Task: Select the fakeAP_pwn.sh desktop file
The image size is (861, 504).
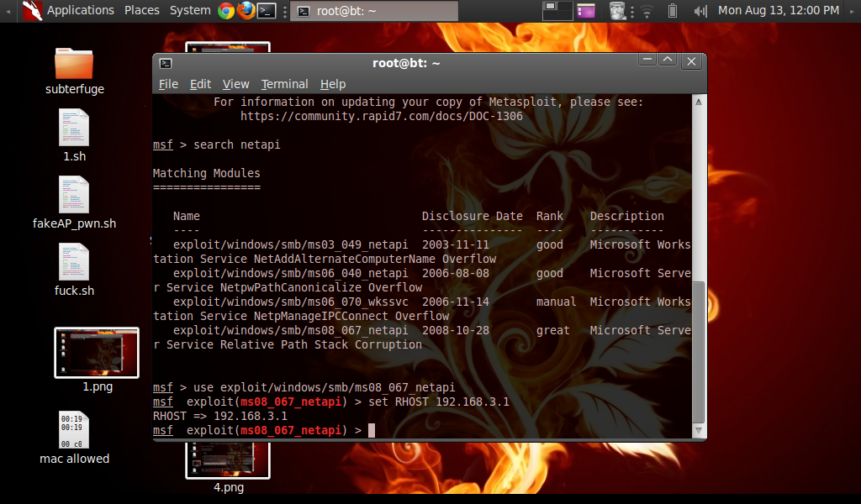Action: point(74,202)
